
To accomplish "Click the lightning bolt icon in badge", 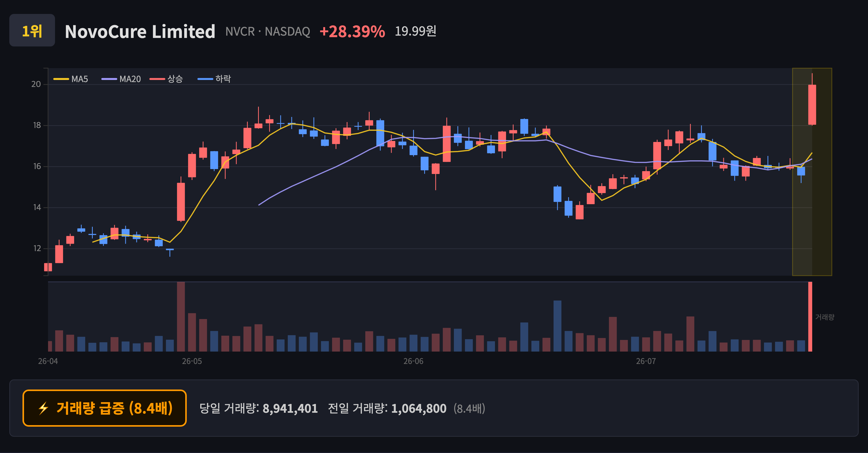I will (43, 408).
